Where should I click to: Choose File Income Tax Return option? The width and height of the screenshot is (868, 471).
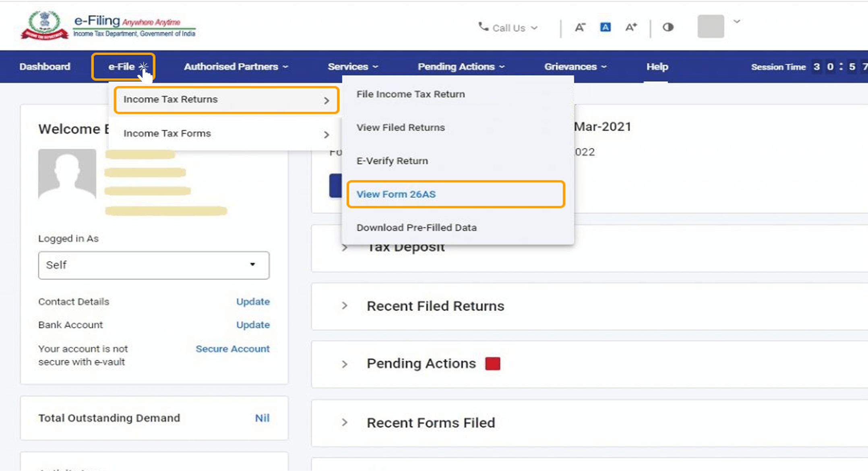click(x=411, y=94)
